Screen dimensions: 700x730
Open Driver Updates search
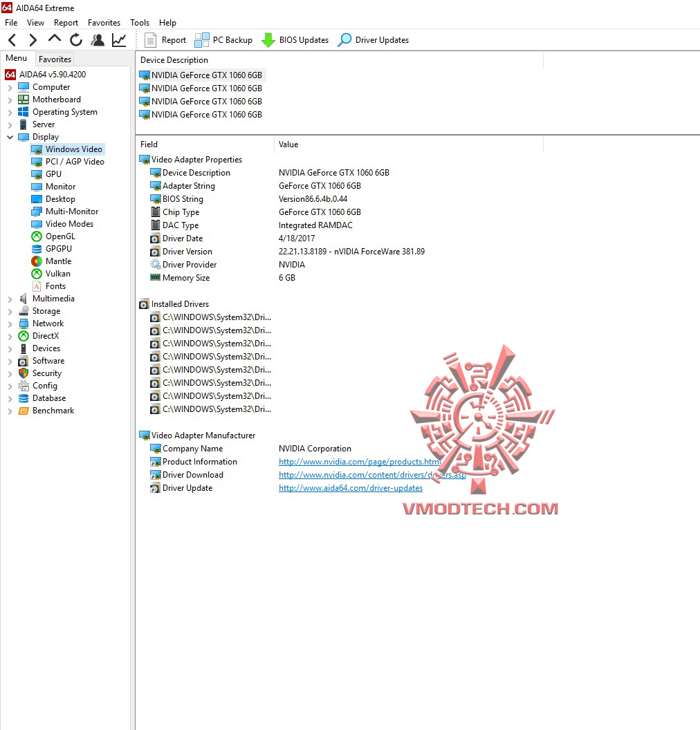[373, 40]
